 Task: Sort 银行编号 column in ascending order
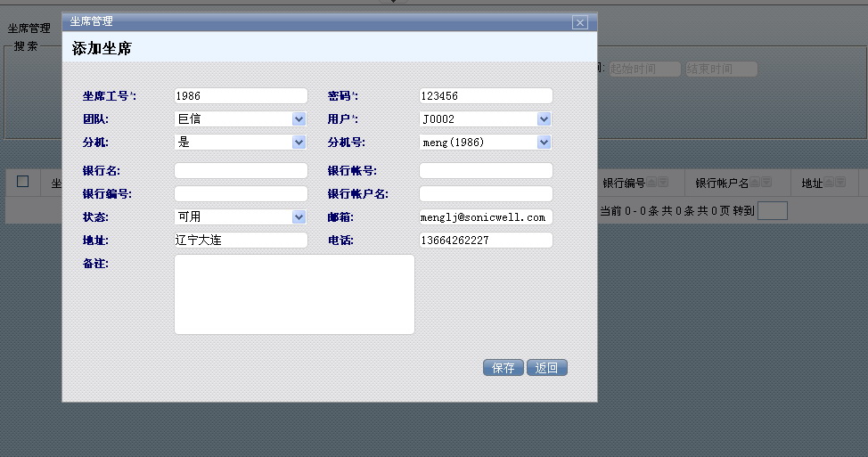click(x=652, y=183)
